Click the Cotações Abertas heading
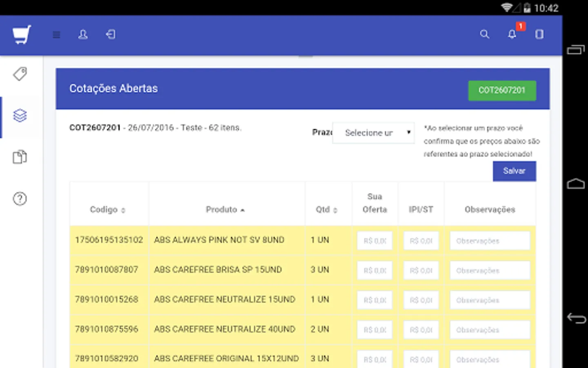 click(x=114, y=89)
